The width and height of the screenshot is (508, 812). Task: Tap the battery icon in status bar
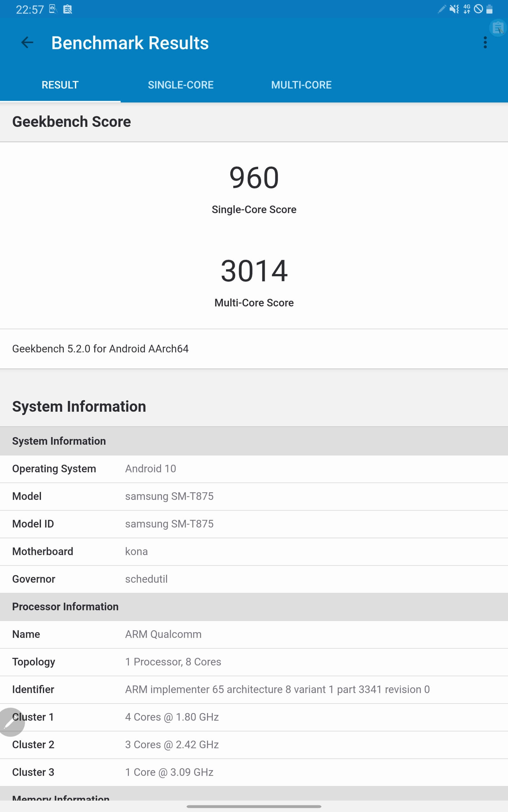(490, 9)
